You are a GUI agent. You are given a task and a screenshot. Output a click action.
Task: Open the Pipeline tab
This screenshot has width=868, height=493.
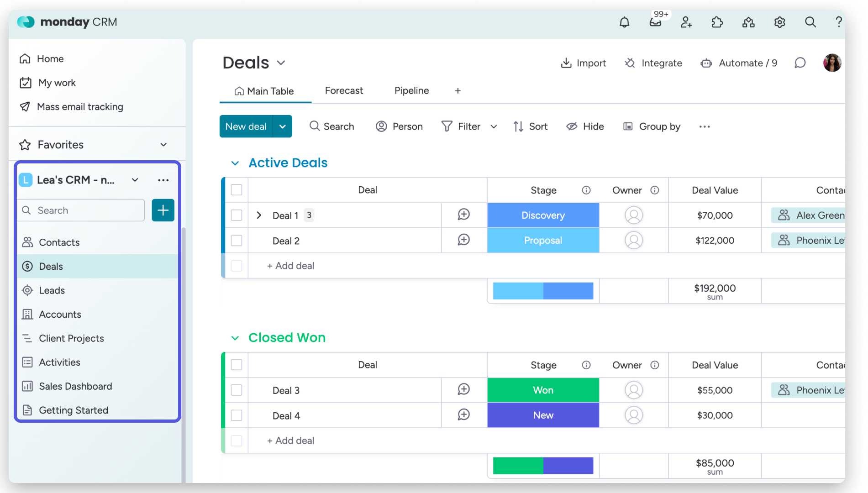tap(410, 90)
